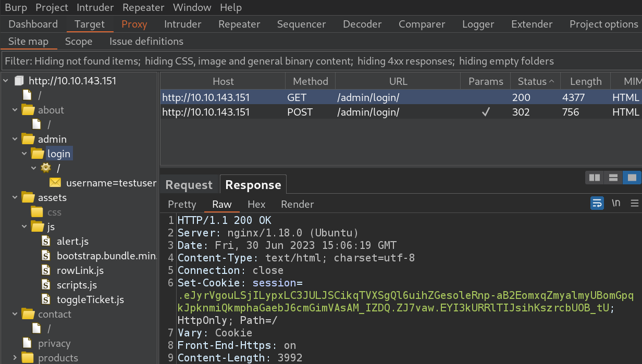Show the Hex response view
The image size is (642, 364).
[256, 204]
